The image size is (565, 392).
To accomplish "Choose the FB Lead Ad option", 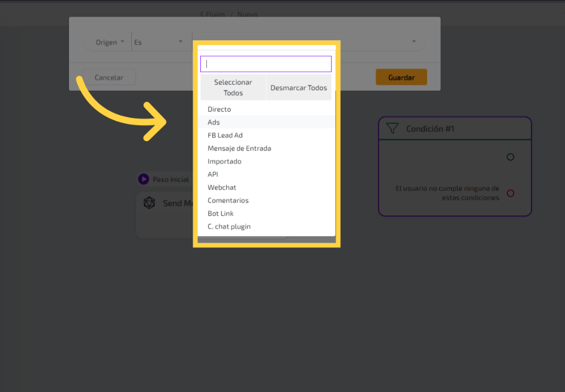I will click(225, 135).
